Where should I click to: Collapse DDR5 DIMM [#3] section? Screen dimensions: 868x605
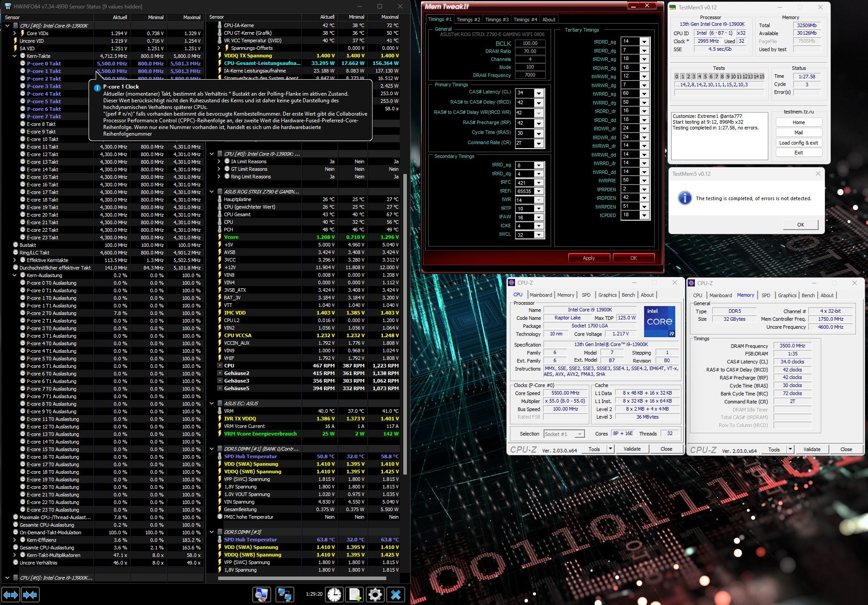click(x=211, y=532)
